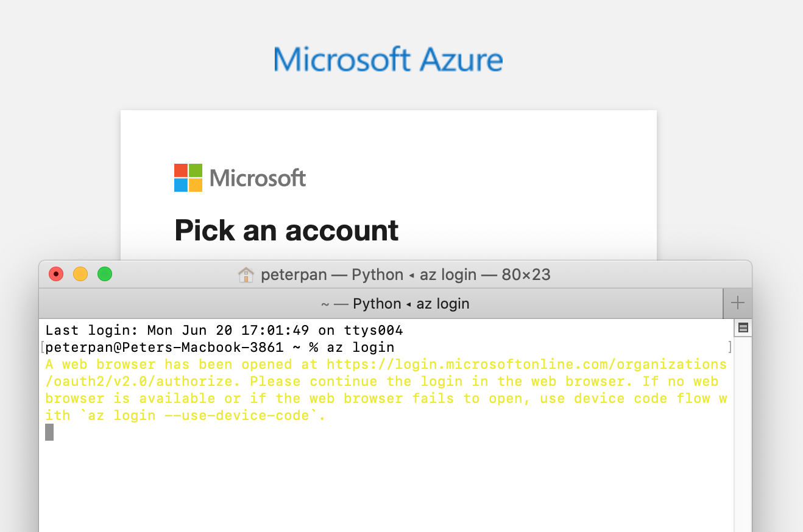Viewport: 803px width, 532px height.
Task: Open a new Terminal tab with plus button
Action: pyautogui.click(x=738, y=303)
